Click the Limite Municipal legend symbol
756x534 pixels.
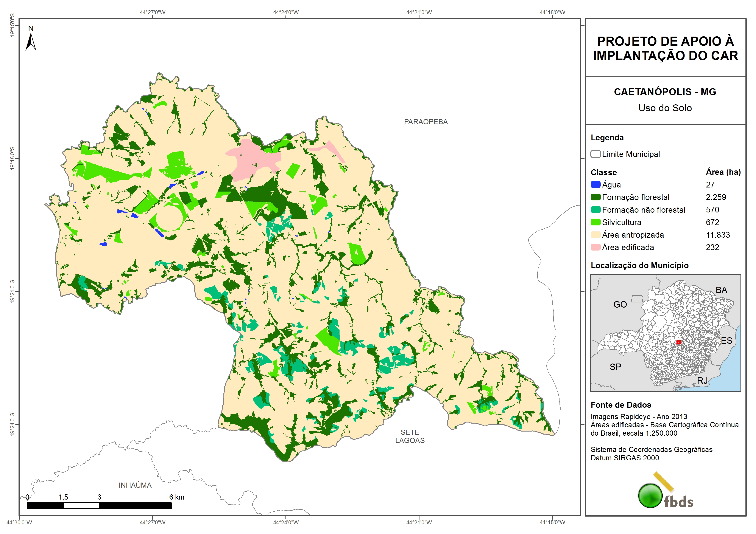[x=595, y=154]
